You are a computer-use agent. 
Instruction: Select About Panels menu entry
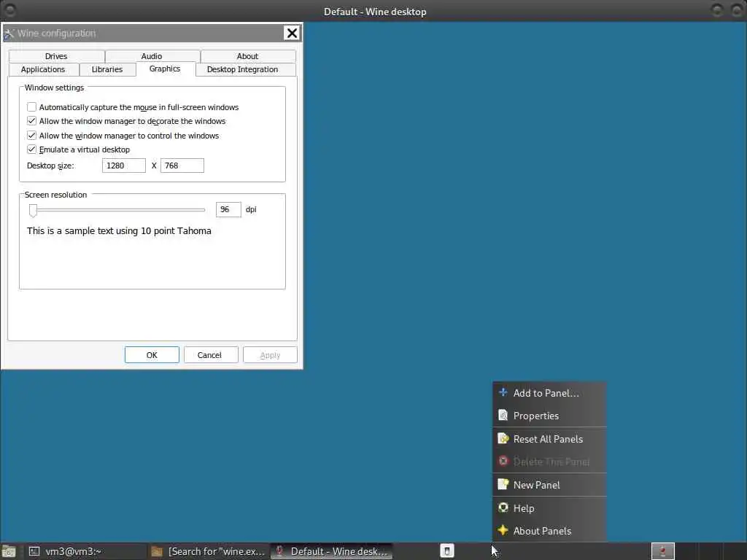pos(549,531)
